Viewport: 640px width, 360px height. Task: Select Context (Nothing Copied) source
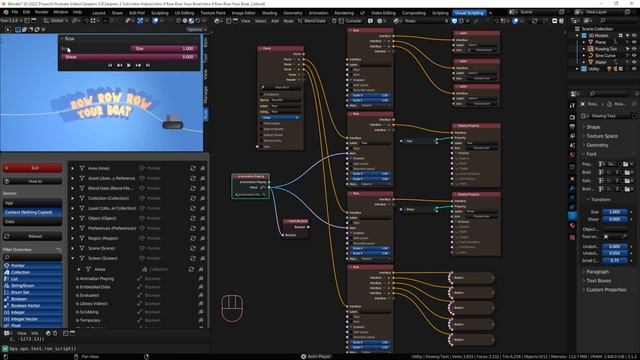[x=33, y=212]
